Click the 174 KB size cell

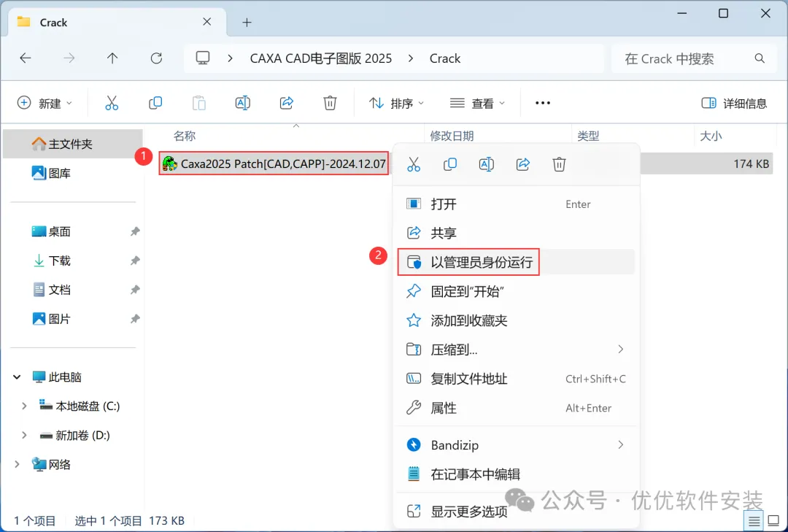point(751,164)
